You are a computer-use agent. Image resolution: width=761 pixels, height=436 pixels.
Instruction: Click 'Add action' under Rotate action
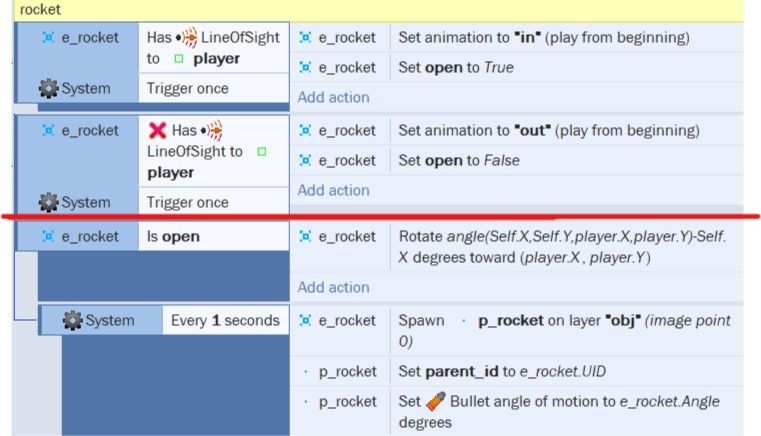[x=333, y=287]
